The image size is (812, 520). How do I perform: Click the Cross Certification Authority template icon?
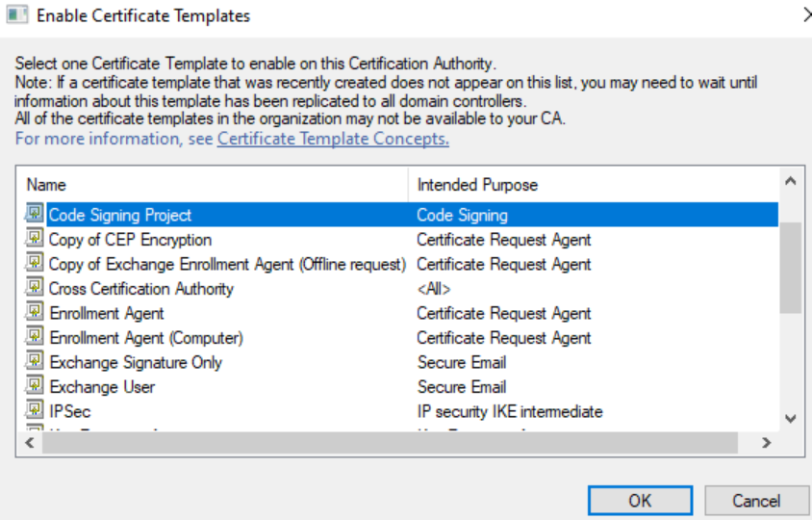pos(35,289)
